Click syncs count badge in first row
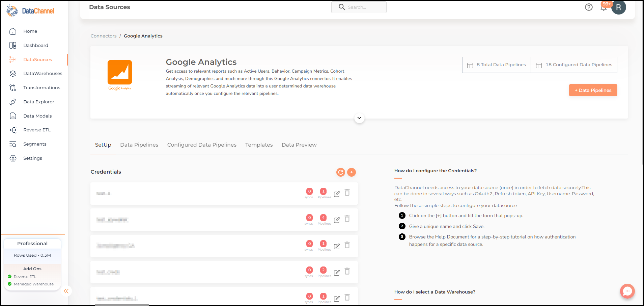The image size is (644, 306). (x=309, y=191)
